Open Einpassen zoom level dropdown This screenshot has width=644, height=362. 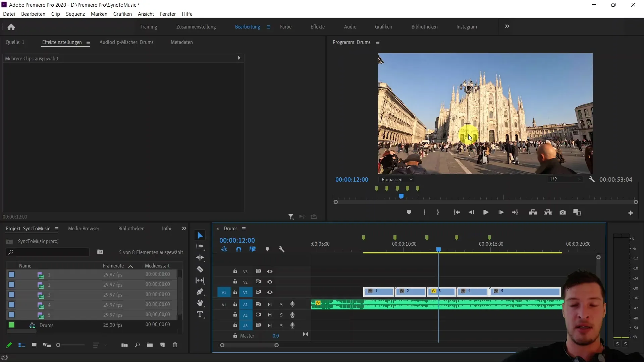pyautogui.click(x=397, y=180)
